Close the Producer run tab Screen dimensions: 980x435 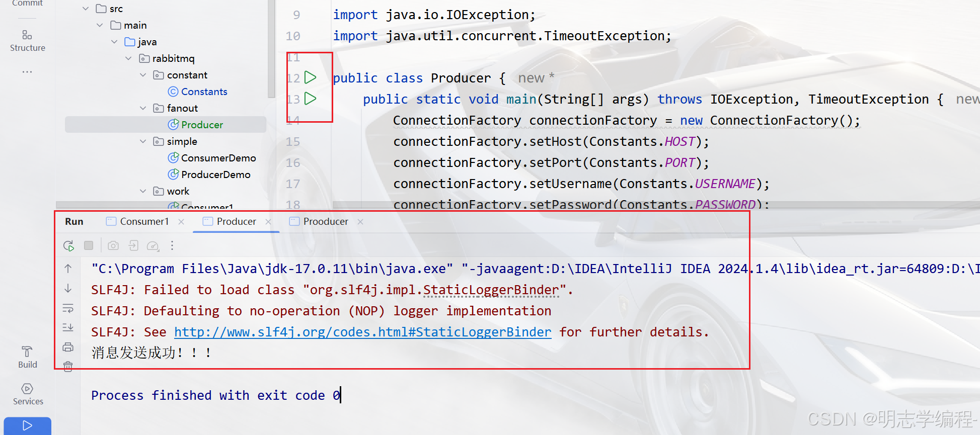click(268, 222)
